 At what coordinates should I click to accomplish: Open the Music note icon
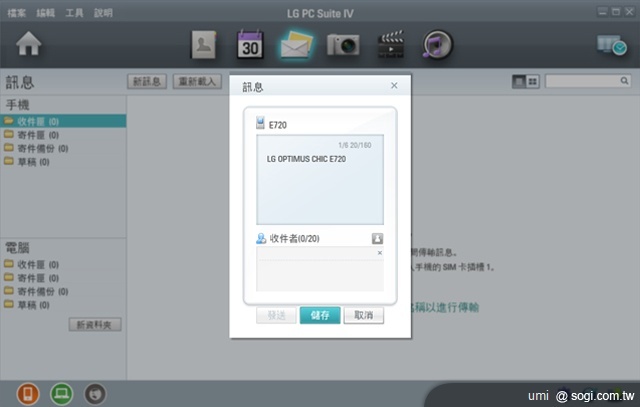pos(438,44)
